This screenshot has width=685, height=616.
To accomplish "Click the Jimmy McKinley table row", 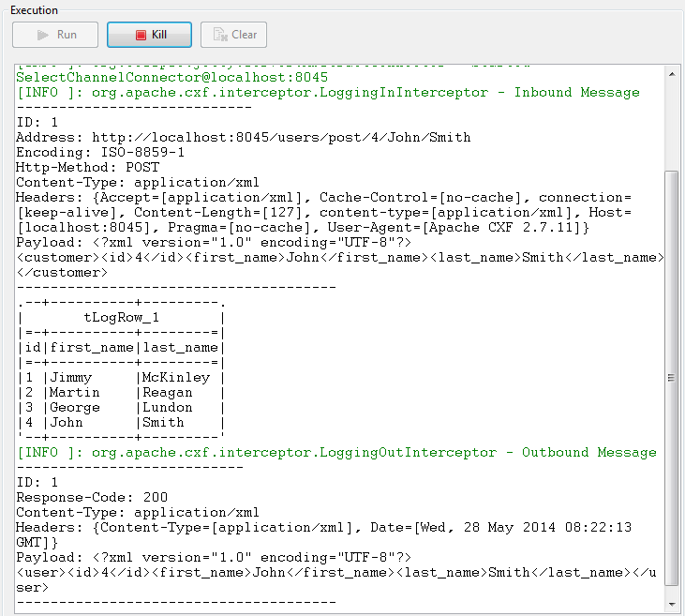I will [120, 377].
